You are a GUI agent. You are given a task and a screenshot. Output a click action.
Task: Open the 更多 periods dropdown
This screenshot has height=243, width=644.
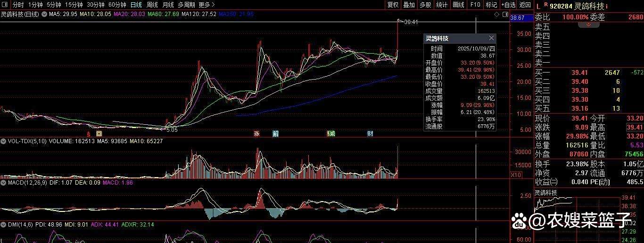point(207,5)
